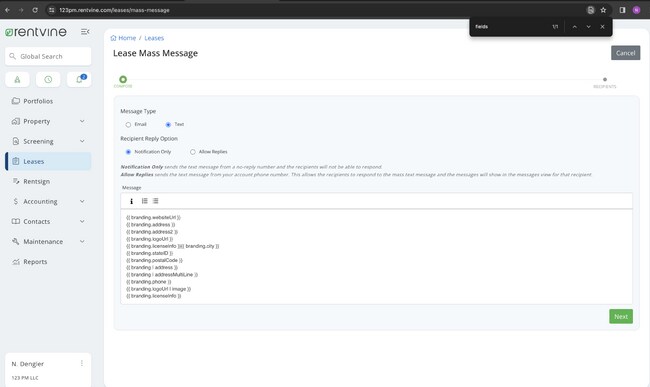This screenshot has width=650, height=387.
Task: Click the Rentsign icon in the sidebar
Action: click(16, 181)
